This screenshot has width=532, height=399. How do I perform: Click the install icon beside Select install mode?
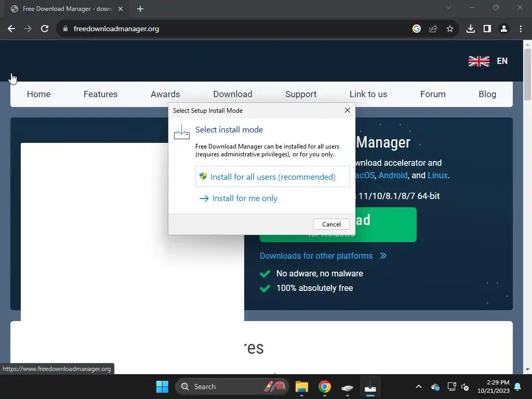[x=182, y=132]
